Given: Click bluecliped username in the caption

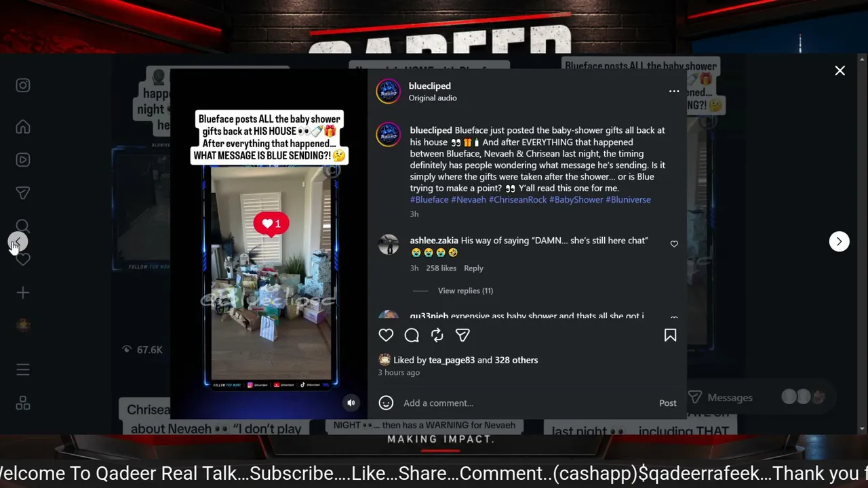Looking at the screenshot, I should (x=431, y=130).
